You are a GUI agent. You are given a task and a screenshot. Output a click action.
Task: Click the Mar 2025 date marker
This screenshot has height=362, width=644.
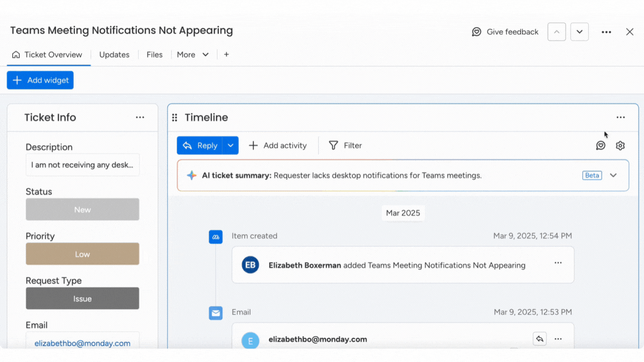403,213
